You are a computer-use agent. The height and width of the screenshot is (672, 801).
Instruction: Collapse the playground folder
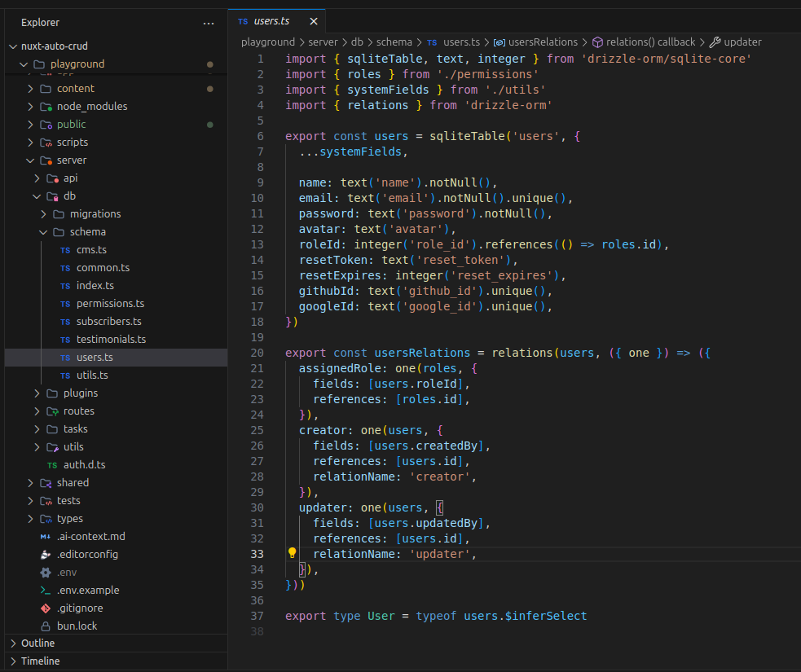(23, 64)
